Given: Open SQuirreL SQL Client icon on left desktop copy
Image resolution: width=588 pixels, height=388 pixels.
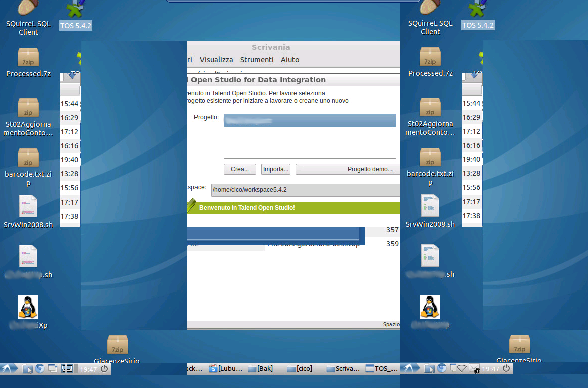Looking at the screenshot, I should [28, 18].
